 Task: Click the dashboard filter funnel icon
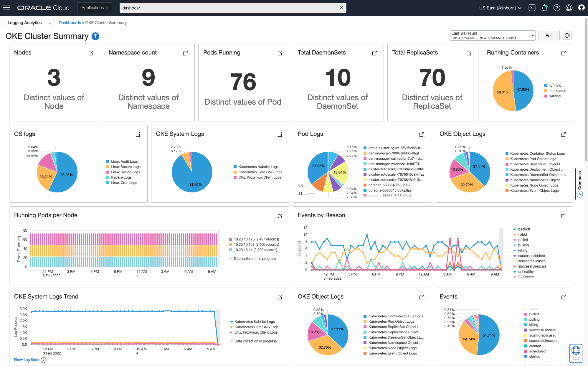coord(95,36)
